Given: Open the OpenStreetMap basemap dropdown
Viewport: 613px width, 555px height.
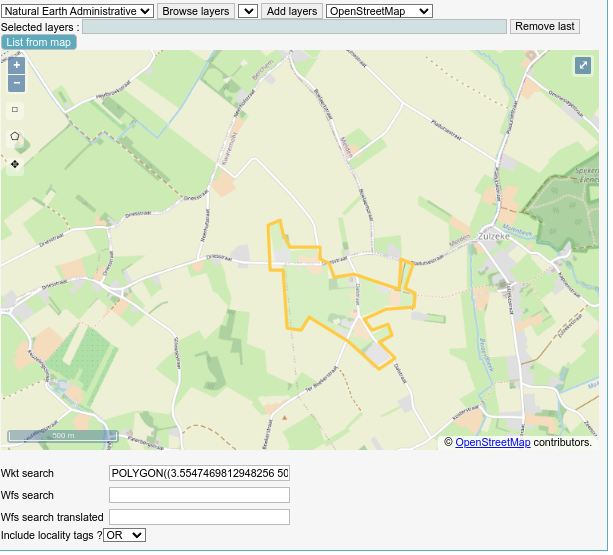Looking at the screenshot, I should [379, 11].
